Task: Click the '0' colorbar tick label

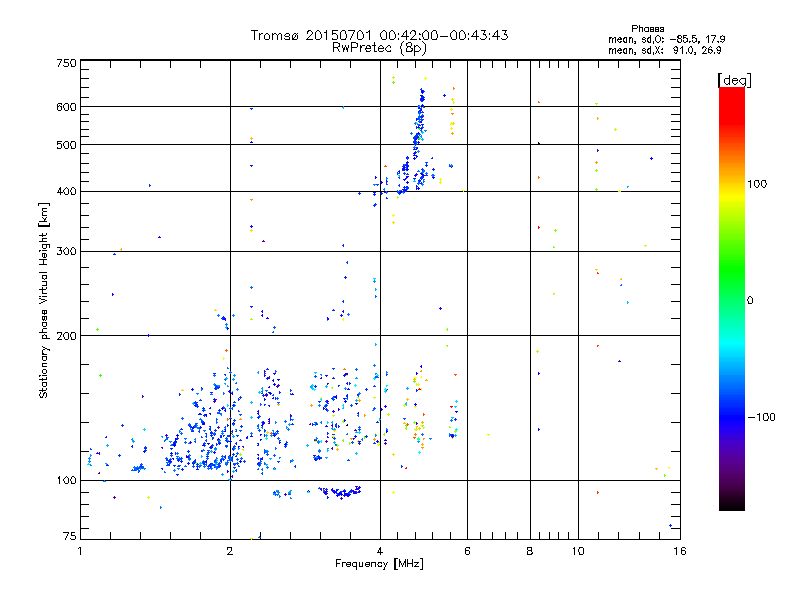Action: tap(750, 301)
